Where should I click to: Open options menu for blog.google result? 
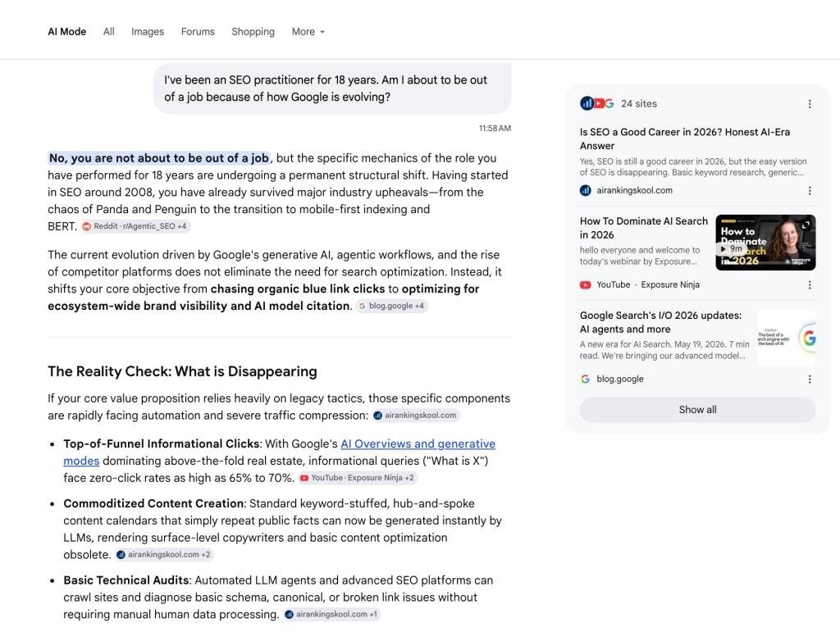tap(810, 379)
